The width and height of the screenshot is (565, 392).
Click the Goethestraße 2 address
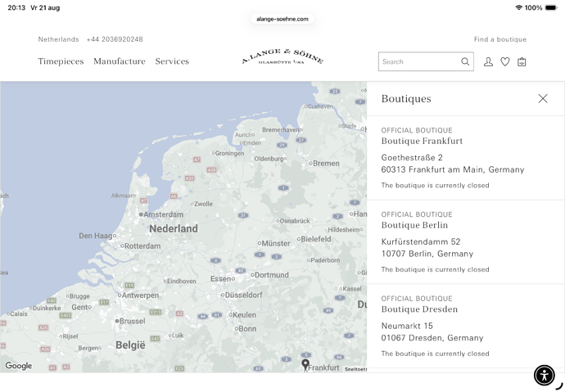(412, 158)
